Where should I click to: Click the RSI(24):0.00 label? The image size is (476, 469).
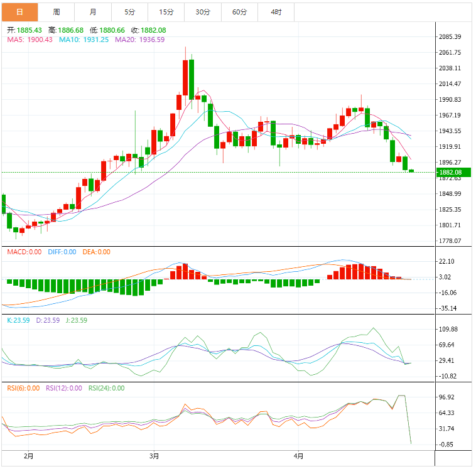click(x=107, y=388)
